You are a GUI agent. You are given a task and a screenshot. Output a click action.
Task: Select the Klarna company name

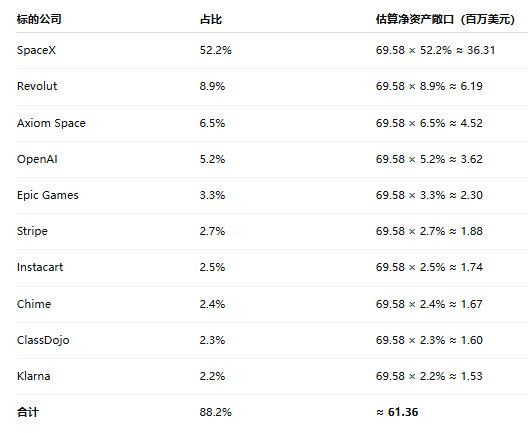pyautogui.click(x=34, y=376)
